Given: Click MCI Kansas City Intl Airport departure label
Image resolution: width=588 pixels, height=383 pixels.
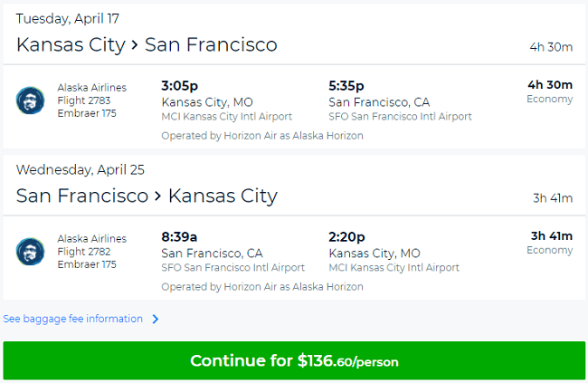Looking at the screenshot, I should [226, 117].
